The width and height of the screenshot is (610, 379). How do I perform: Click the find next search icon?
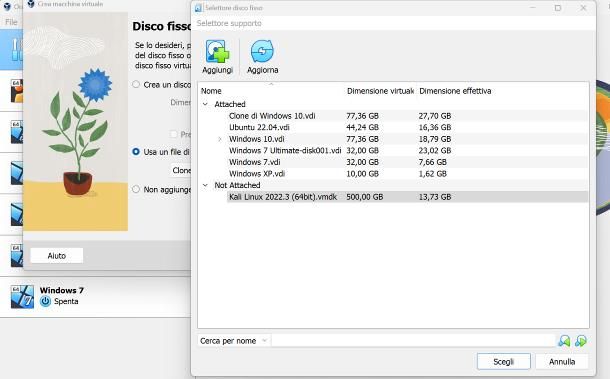click(x=581, y=341)
